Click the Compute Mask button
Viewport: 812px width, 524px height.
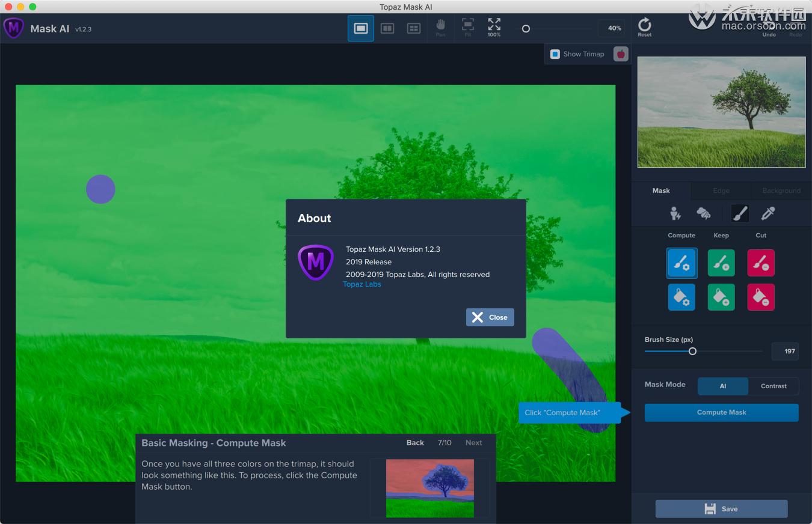(721, 412)
